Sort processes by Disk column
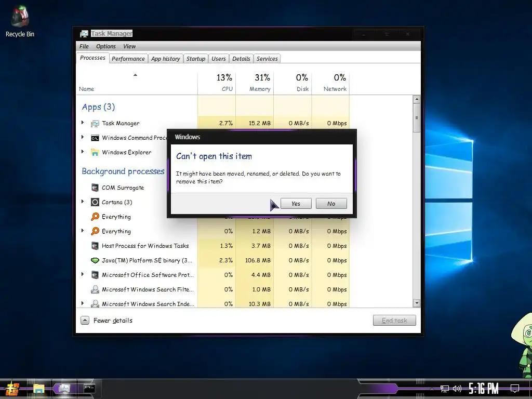Screen dimensions: 532x399 coord(293,83)
